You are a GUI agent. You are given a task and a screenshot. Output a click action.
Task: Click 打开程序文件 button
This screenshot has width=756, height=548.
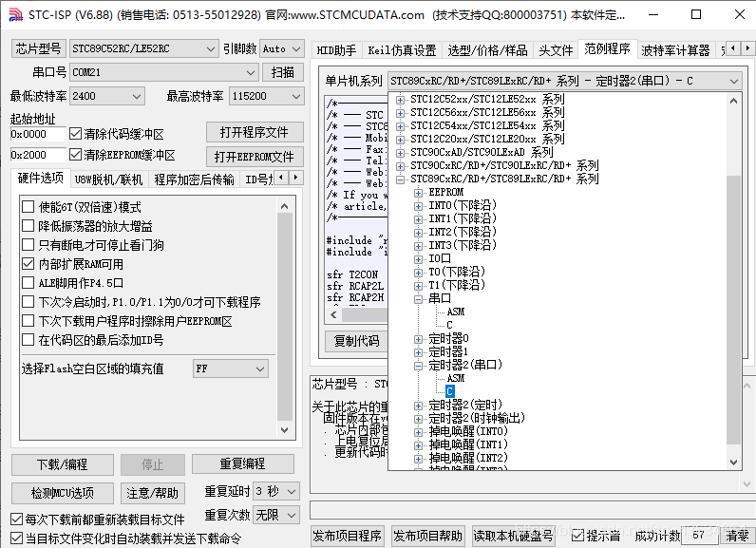[255, 132]
